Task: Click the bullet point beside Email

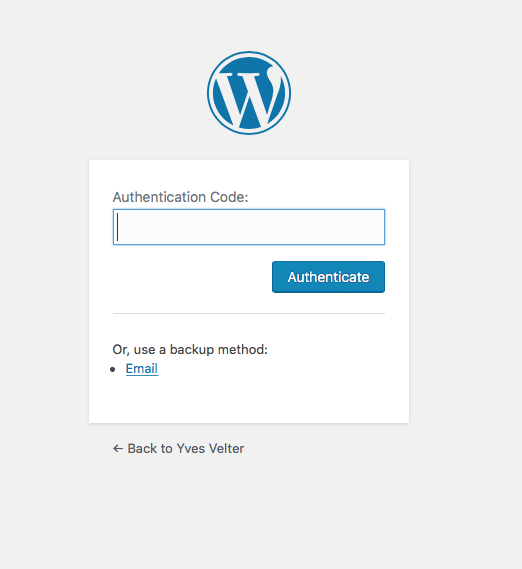Action: 113,370
